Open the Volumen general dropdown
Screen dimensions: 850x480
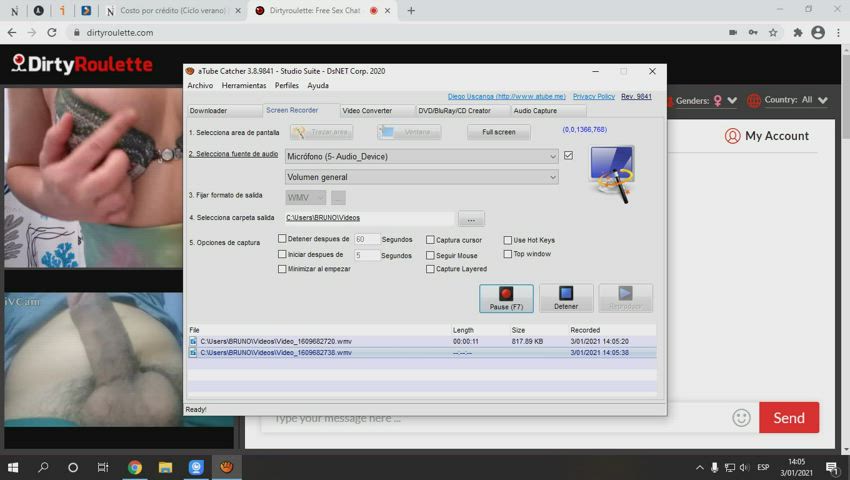553,177
